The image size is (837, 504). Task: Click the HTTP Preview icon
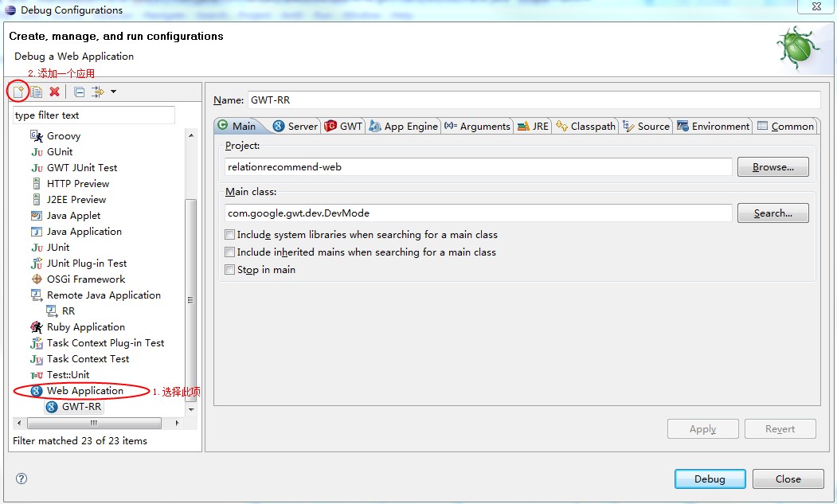37,184
